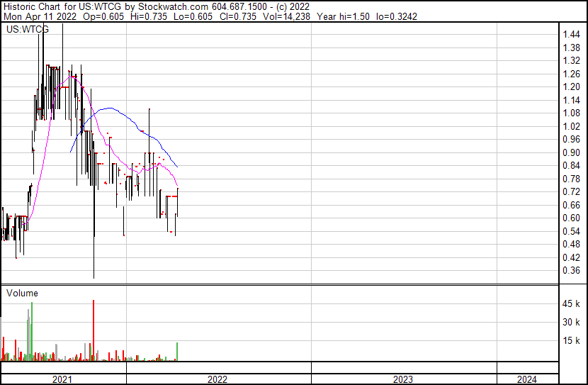Click the 30 k volume axis label
This screenshot has height=385, width=588.
572,323
